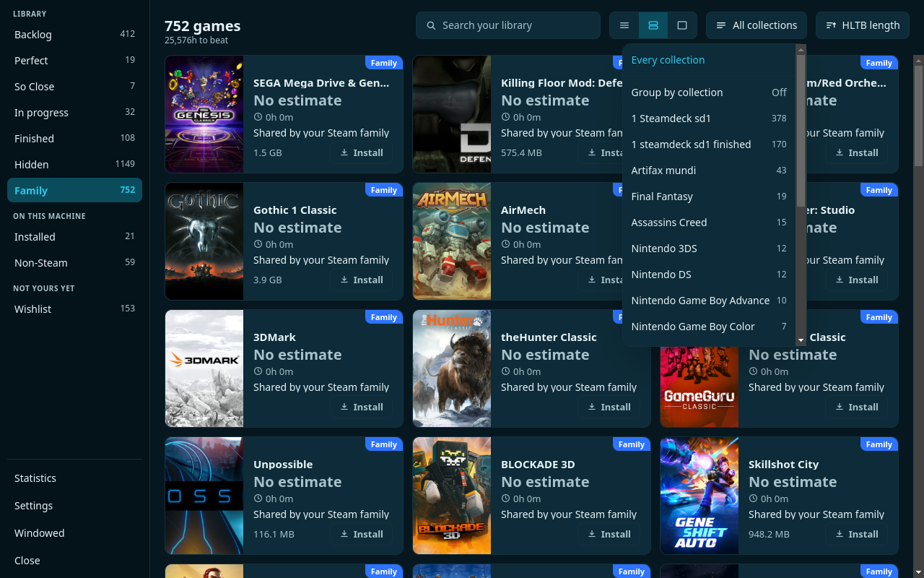Viewport: 924px width, 578px height.
Task: Open the So Close section
Action: (74, 86)
